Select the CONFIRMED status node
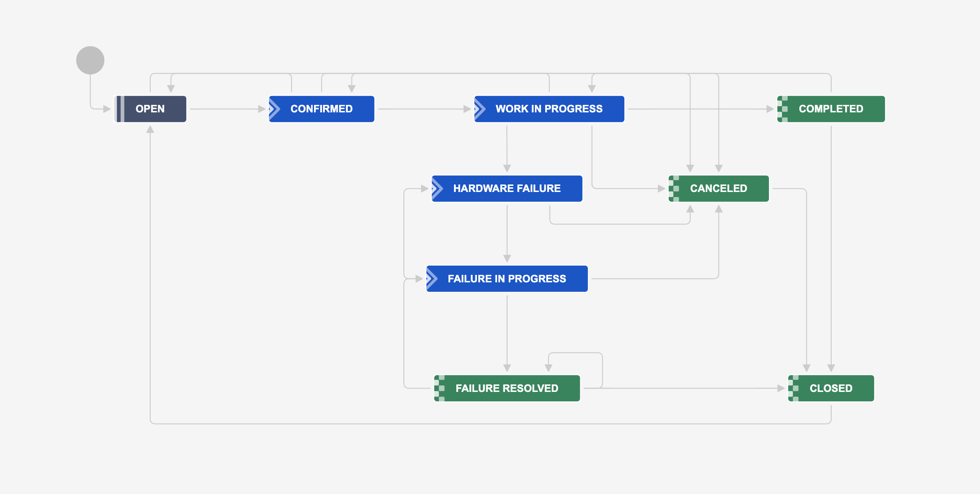 point(322,109)
